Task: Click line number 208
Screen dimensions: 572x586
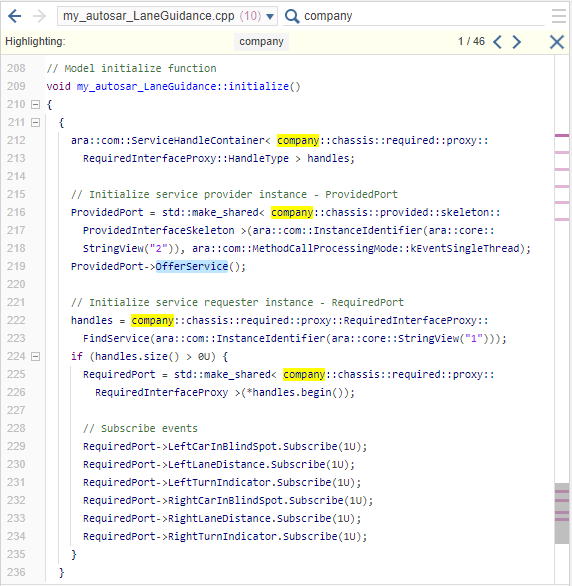Action: [16, 68]
